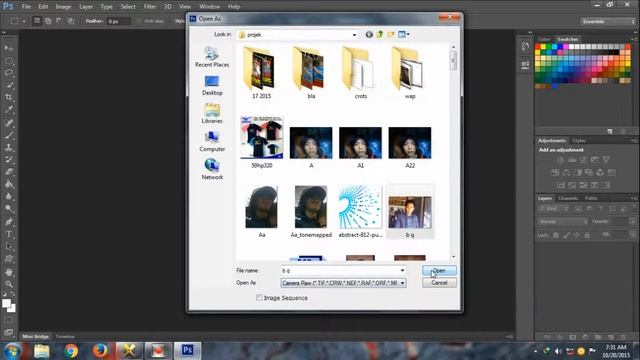Open the layer blend mode dropdown
Viewport: 640px width, 360px height.
point(563,222)
